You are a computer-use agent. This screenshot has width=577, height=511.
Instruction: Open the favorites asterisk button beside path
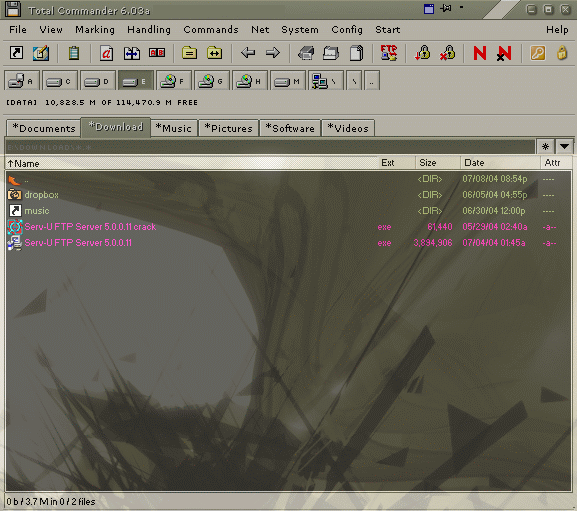click(x=545, y=146)
